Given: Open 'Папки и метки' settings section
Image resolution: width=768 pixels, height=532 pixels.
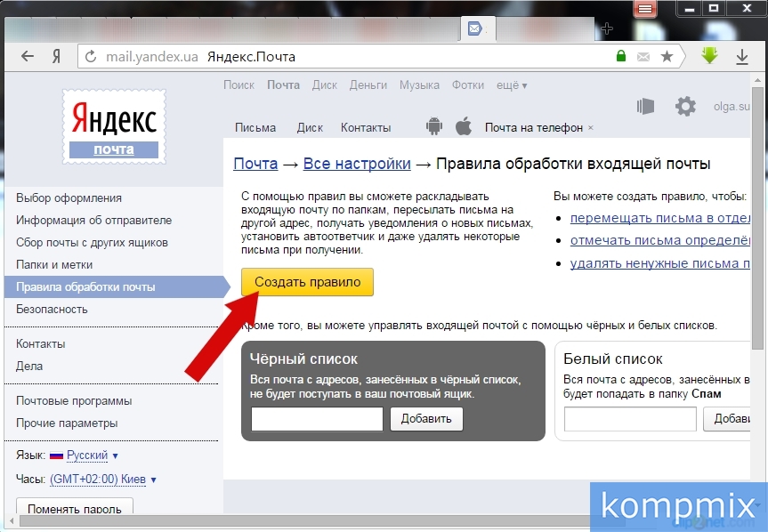Looking at the screenshot, I should pos(54,265).
